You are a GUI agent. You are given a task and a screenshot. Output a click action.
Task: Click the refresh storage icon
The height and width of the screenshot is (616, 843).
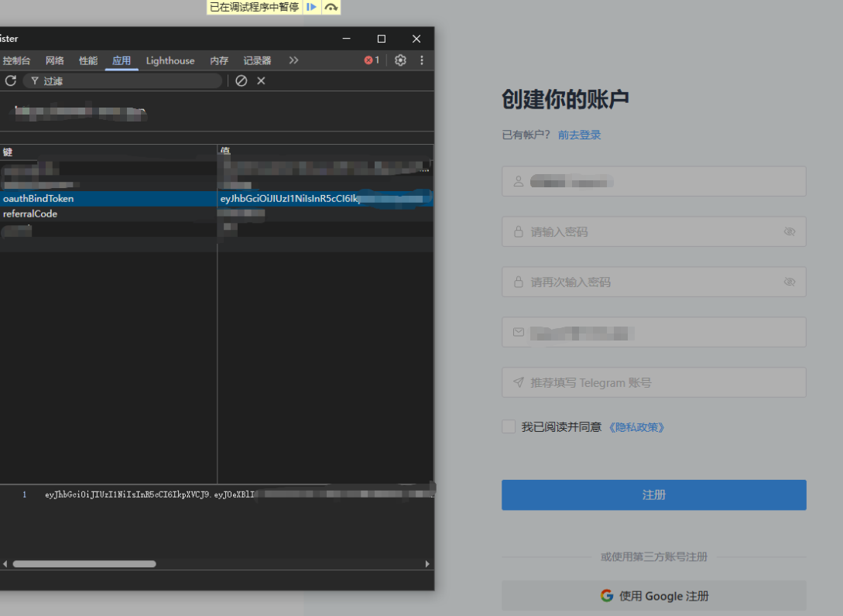click(x=11, y=80)
